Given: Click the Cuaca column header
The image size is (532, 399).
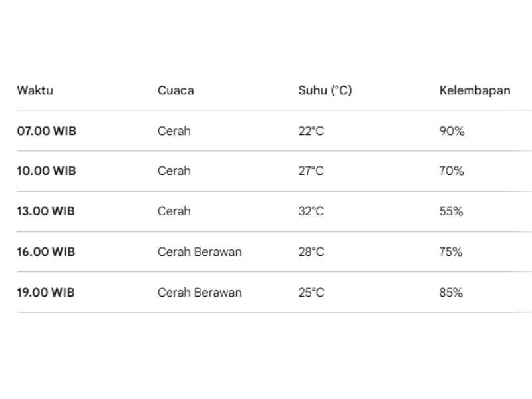Looking at the screenshot, I should pyautogui.click(x=176, y=90).
